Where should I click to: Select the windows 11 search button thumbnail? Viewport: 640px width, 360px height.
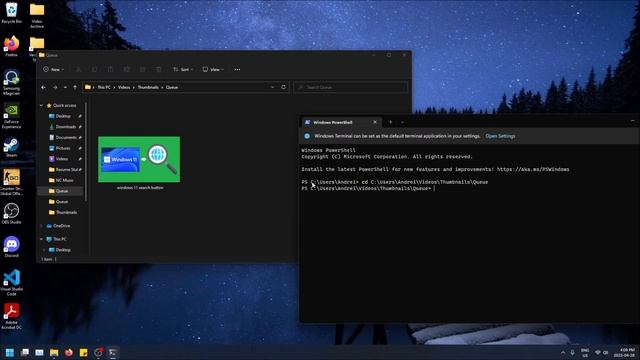[139, 163]
